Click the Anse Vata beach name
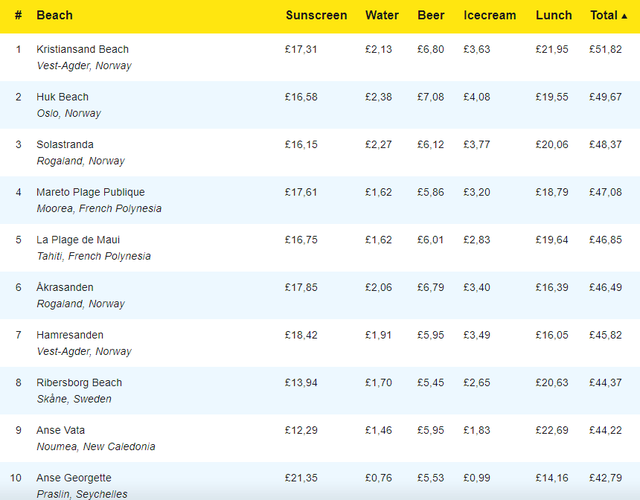The height and width of the screenshot is (500, 640). [x=60, y=430]
